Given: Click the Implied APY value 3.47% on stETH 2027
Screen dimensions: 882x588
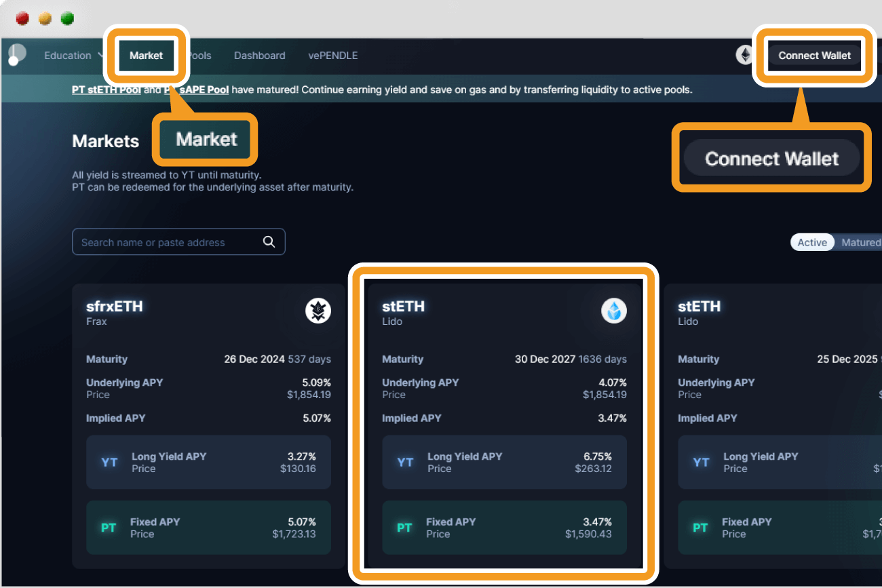Looking at the screenshot, I should (612, 418).
